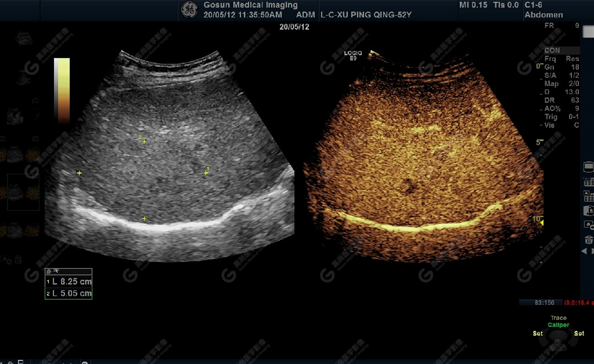
Task: Click the trash delete icon in right sidebar
Action: (x=588, y=240)
